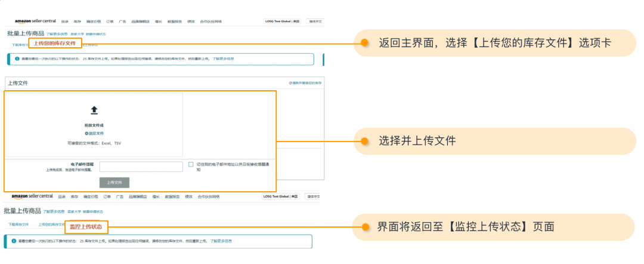Click the refresh icon beside 清除并替换您的库存
The width and height of the screenshot is (644, 264).
[x=290, y=83]
